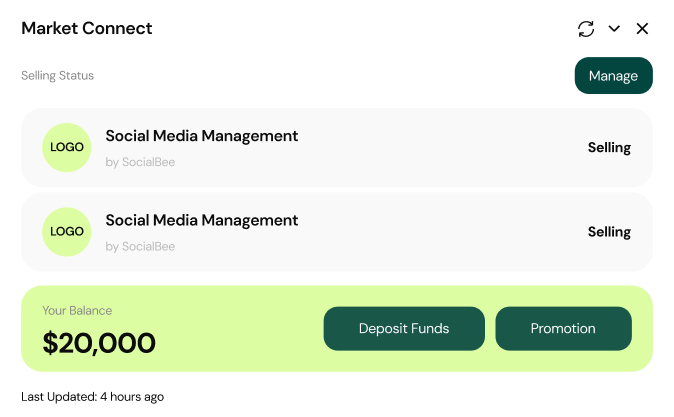Click the first listing's Selling status
This screenshot has height=417, width=674.
(609, 147)
